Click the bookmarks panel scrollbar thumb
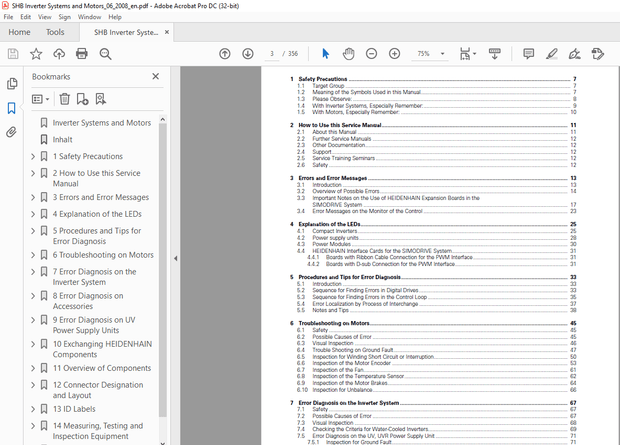The height and width of the screenshot is (445, 620). pyautogui.click(x=163, y=270)
